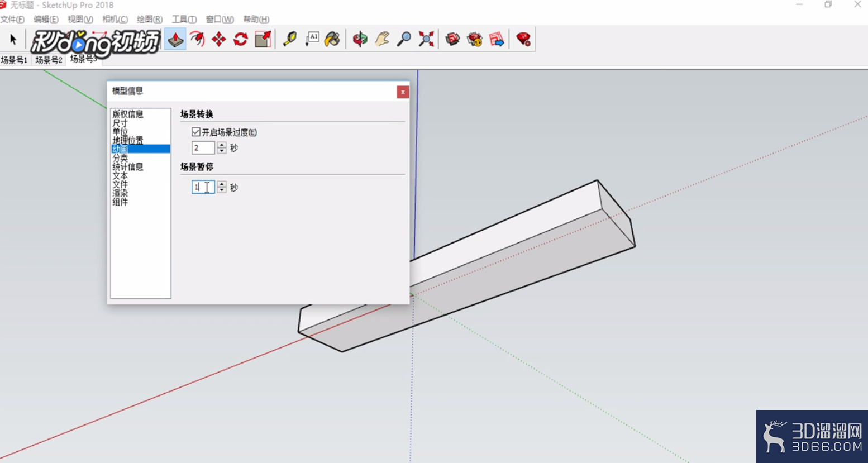Decrease scene delay seconds with down arrow
Viewport: 868px width, 463px height.
point(222,190)
